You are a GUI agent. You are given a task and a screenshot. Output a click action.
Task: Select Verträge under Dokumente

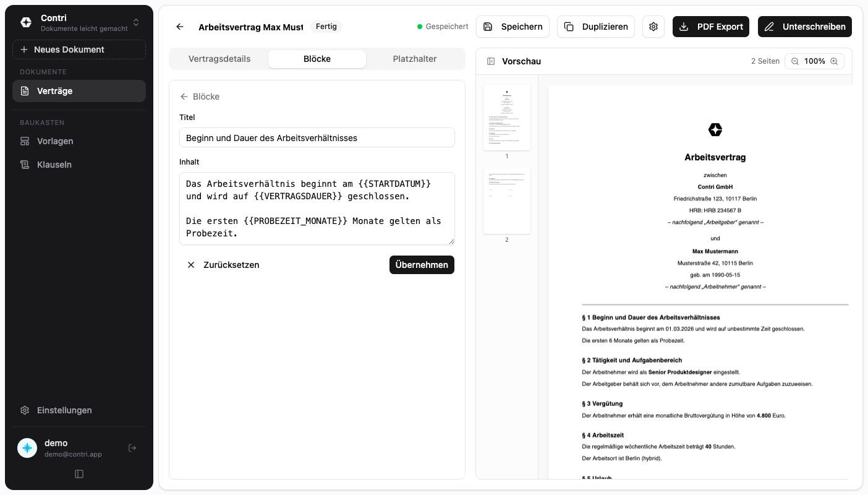(x=54, y=91)
